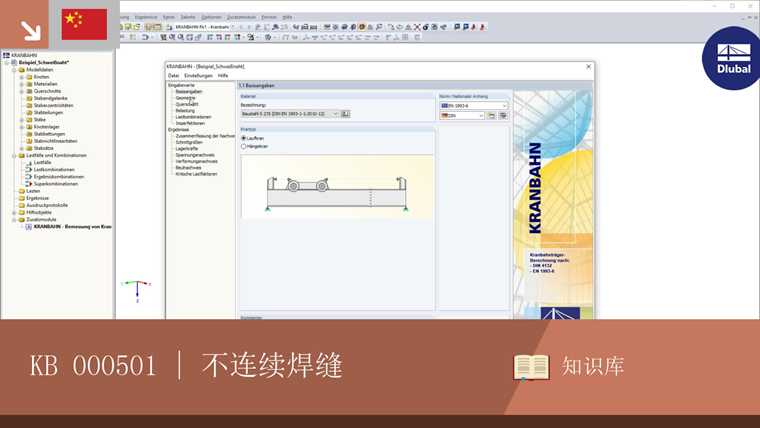Viewport: 760px width, 428px height.
Task: Open Optionen menu in main window
Action: (211, 17)
